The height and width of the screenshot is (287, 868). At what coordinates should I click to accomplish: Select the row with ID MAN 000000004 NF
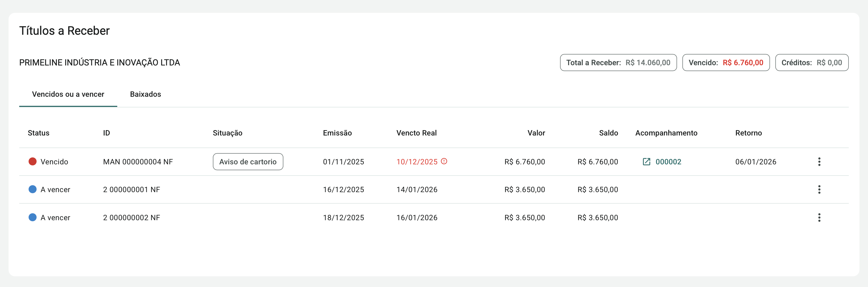pos(138,162)
